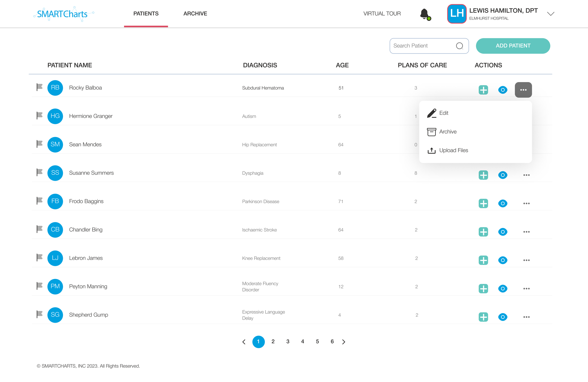Add plan of care for Rocky Balboa
Viewport: 588px width, 382px height.
coord(483,90)
